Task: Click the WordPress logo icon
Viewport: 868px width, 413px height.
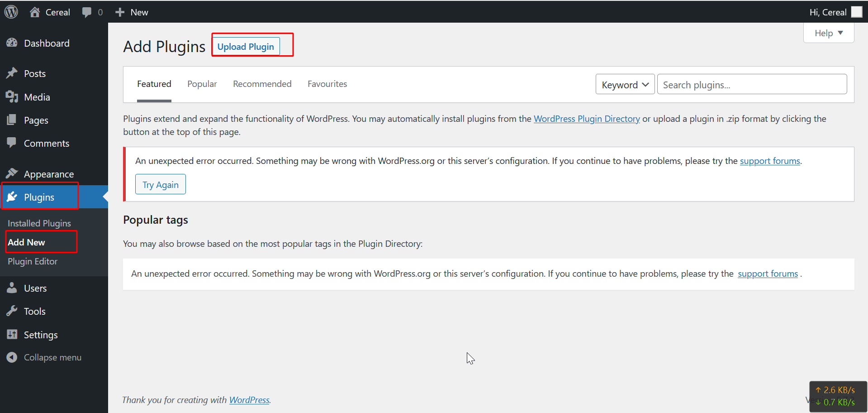Action: pyautogui.click(x=11, y=12)
